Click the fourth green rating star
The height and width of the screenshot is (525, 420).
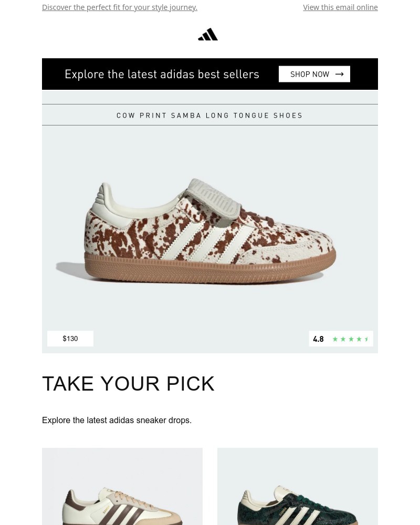pos(359,339)
